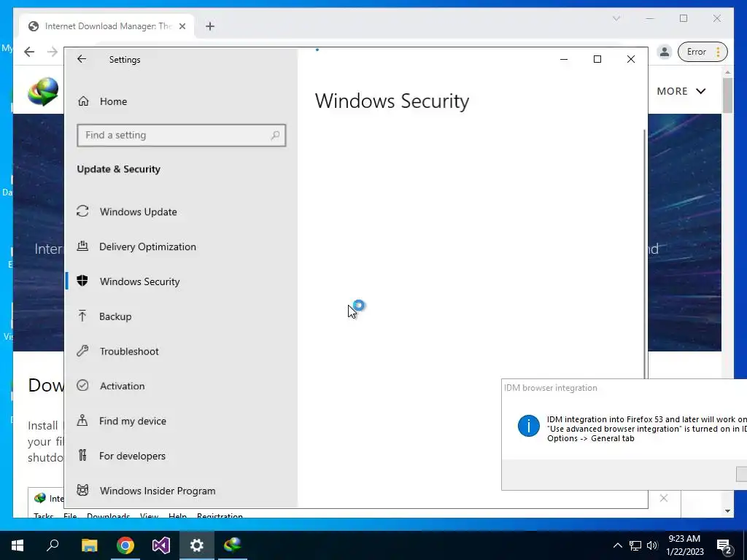Open Internet Download Manager from the taskbar

233,545
